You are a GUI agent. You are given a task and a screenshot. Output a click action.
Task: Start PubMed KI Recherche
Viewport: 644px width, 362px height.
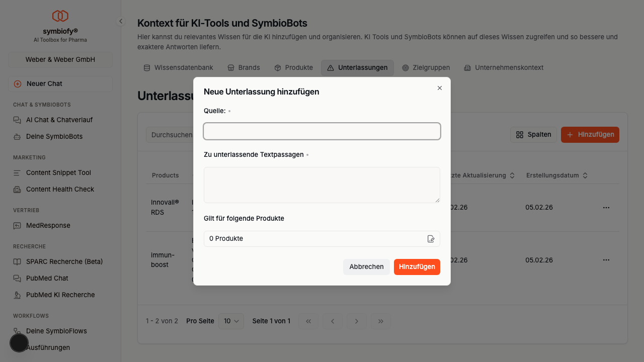(x=61, y=295)
